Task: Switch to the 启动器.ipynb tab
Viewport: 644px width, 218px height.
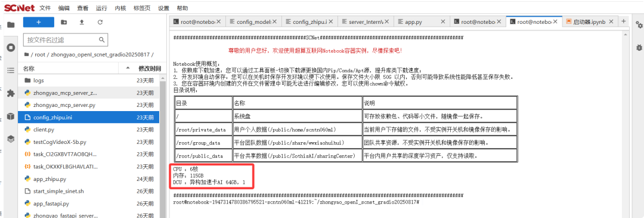Action: point(590,22)
